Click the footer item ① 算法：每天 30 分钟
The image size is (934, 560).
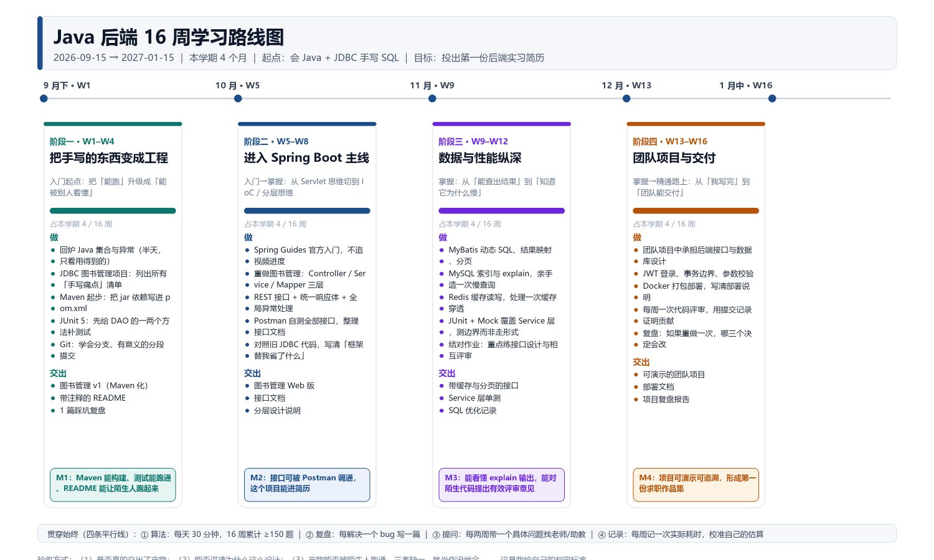[217, 534]
